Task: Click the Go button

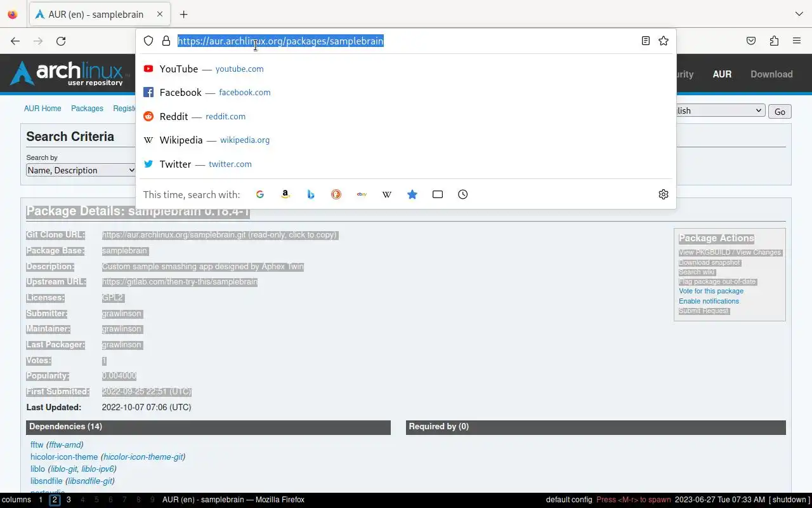Action: pyautogui.click(x=780, y=112)
